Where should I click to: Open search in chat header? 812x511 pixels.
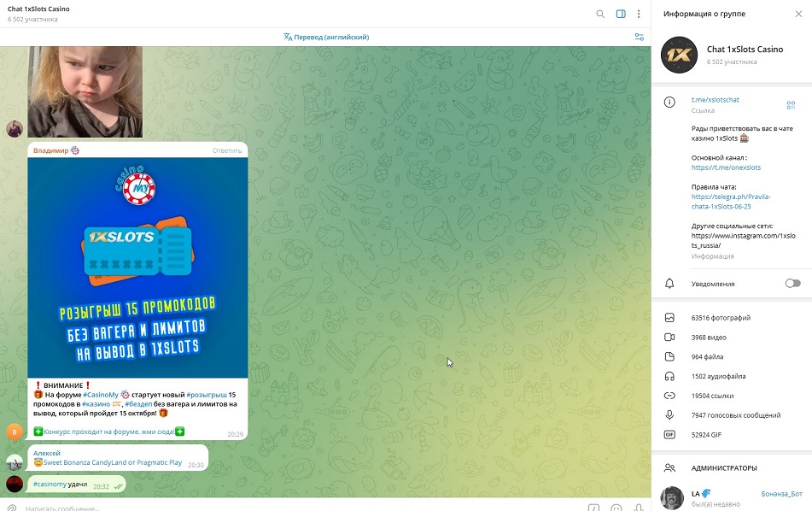pos(600,14)
